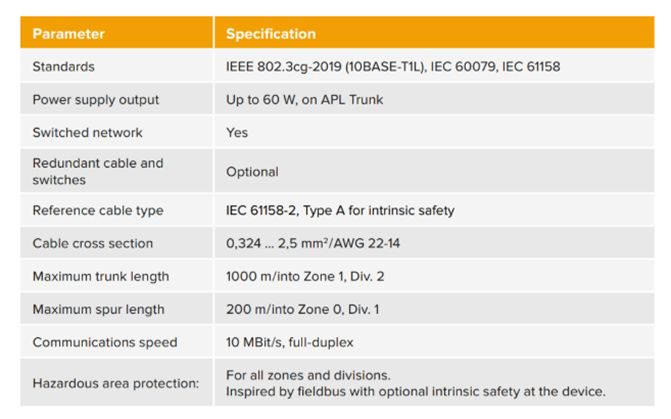The image size is (671, 419).
Task: Select Redundant cable and switches label
Action: [x=97, y=171]
